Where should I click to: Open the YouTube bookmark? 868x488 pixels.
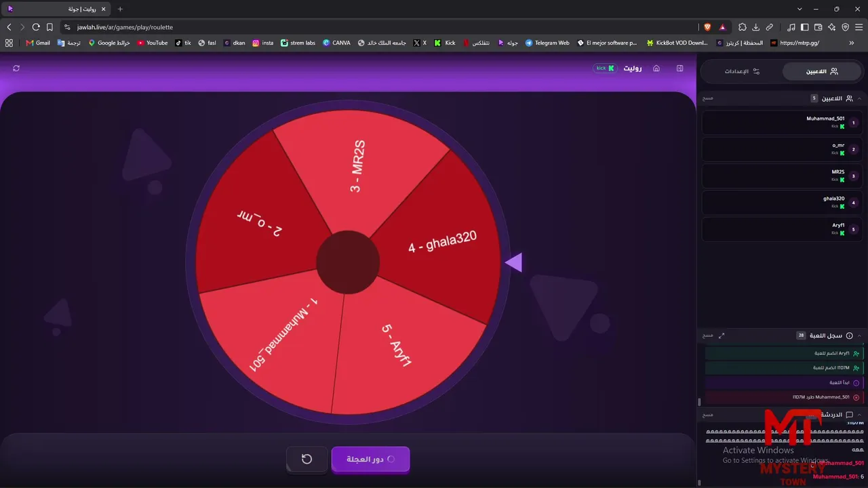click(x=152, y=43)
